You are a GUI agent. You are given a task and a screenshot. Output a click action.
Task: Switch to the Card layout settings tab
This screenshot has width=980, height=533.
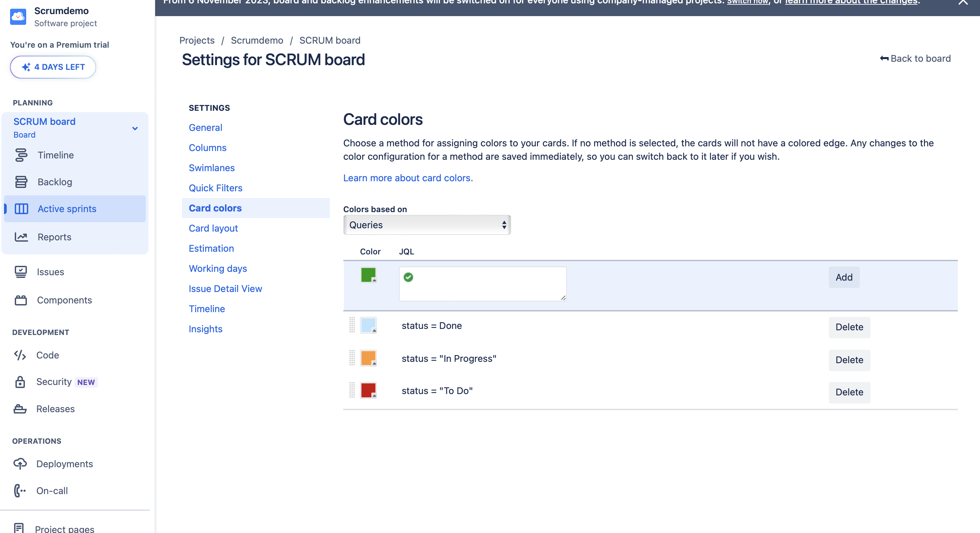pyautogui.click(x=213, y=228)
